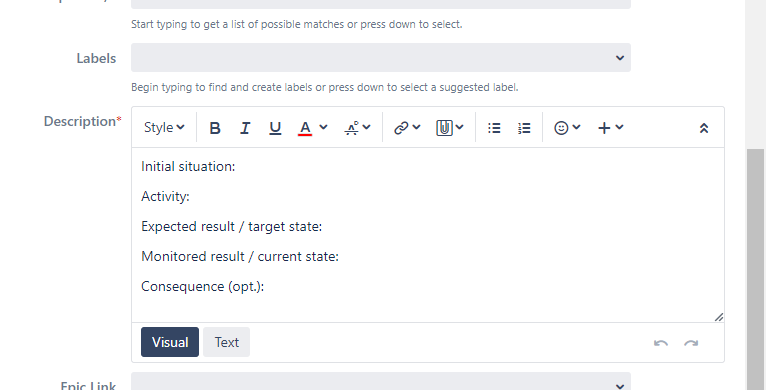Switch to Text editor mode
The height and width of the screenshot is (390, 766).
[227, 342]
